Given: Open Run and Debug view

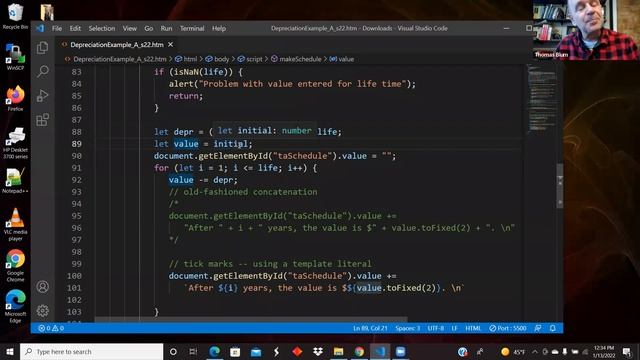Looking at the screenshot, I should [42, 96].
